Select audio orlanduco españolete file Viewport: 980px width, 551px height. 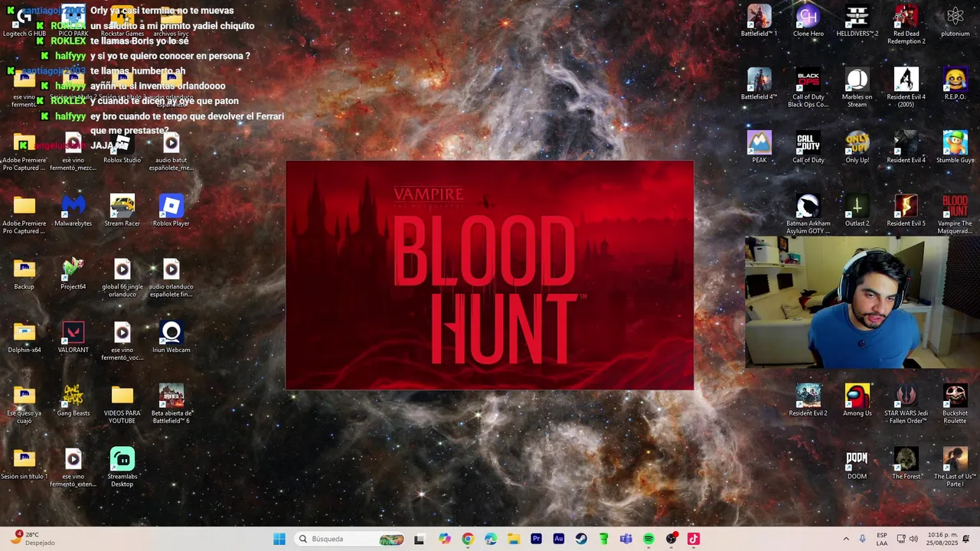[171, 278]
